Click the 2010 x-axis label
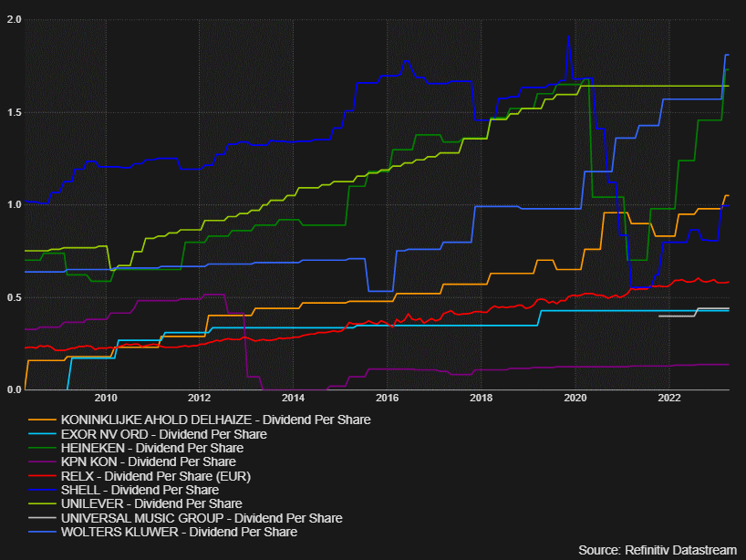 coord(106,398)
